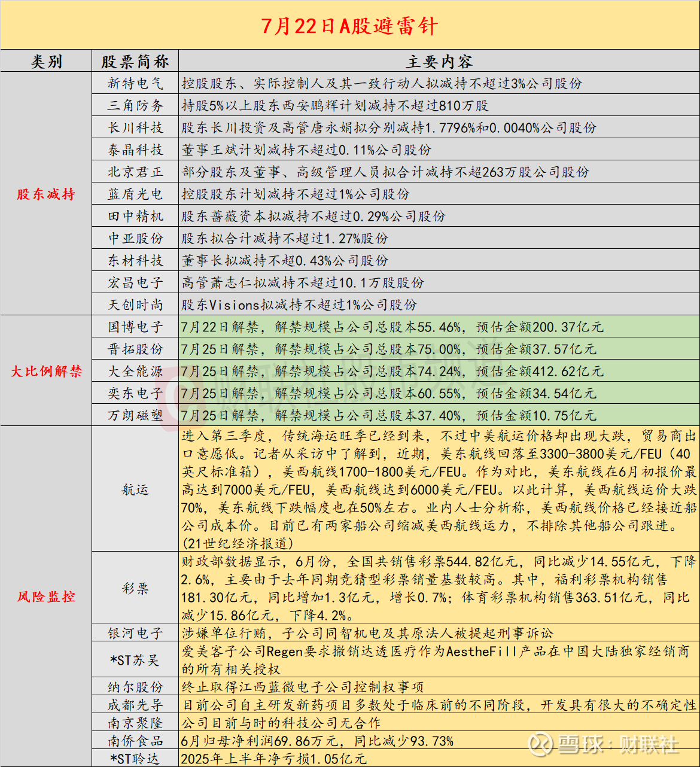This screenshot has width=700, height=767.
Task: Click stock name 北京君正
Action: click(x=135, y=172)
